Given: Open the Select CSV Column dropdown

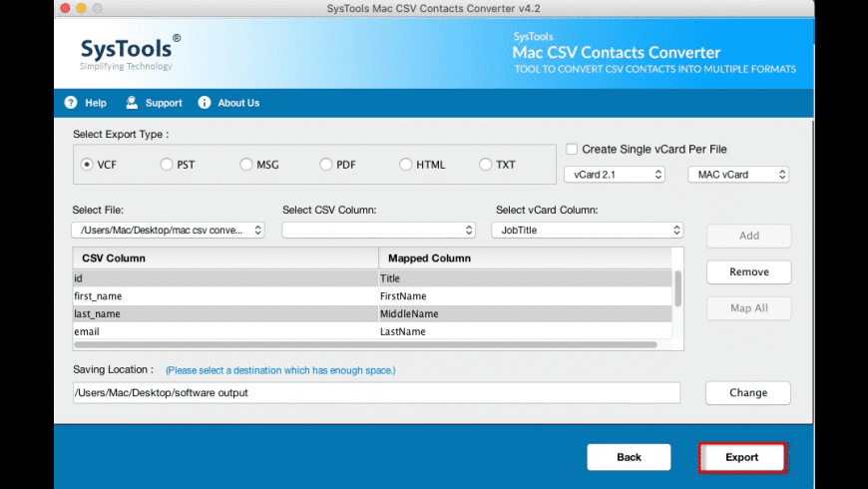Looking at the screenshot, I should click(379, 230).
